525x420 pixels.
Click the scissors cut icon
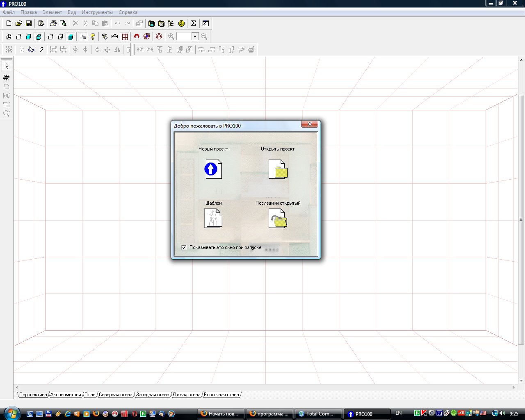point(85,23)
